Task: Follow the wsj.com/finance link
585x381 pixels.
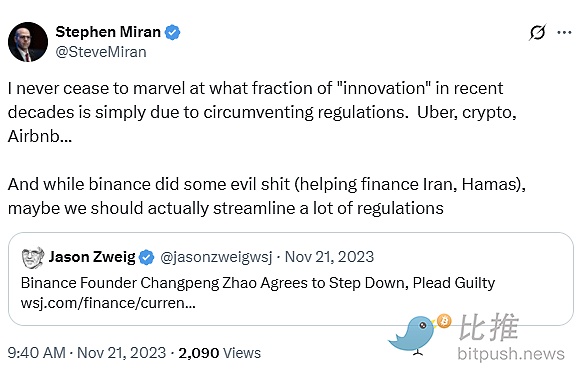Action: point(108,303)
